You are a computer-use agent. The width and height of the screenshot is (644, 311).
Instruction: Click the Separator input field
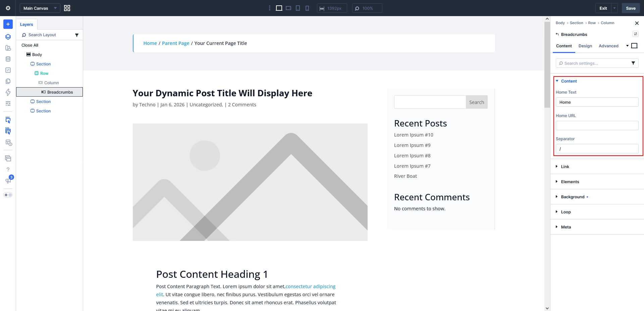(x=597, y=149)
